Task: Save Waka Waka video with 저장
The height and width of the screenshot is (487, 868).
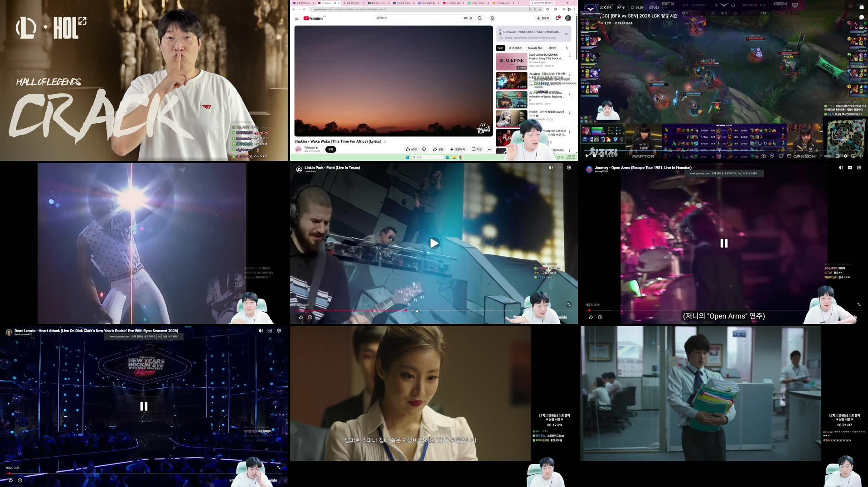Action: [477, 149]
